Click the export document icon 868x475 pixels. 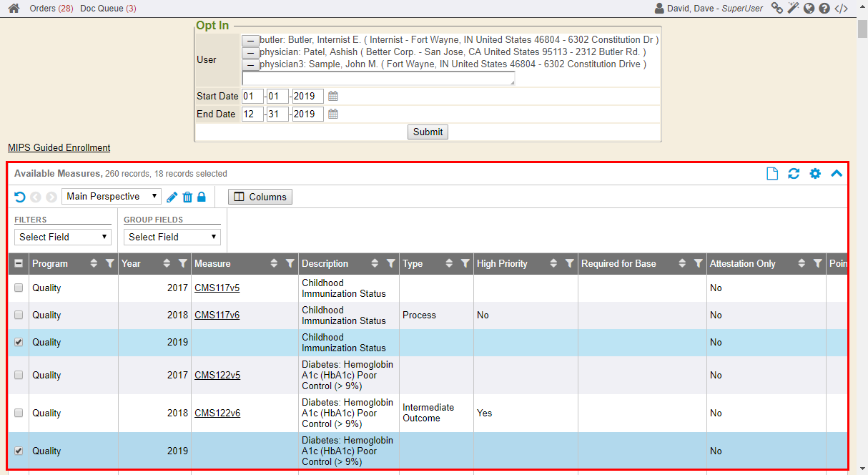tap(772, 174)
